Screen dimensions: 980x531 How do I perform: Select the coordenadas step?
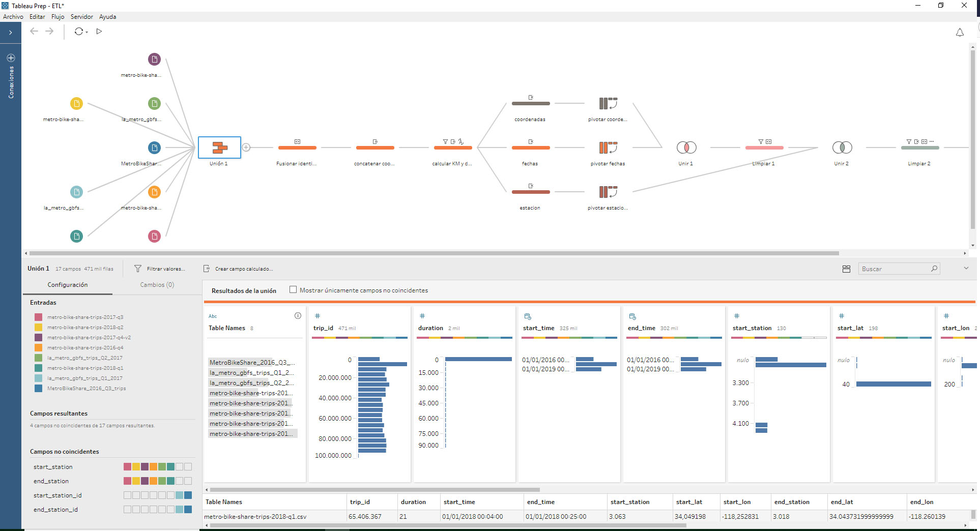(531, 103)
